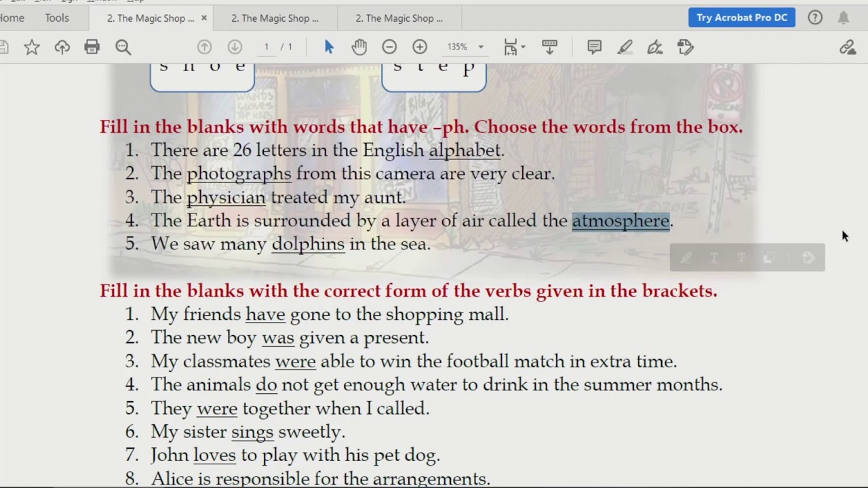Screen dimensions: 868x488
Task: Activate the blue arrow Selection tool
Action: coord(329,47)
